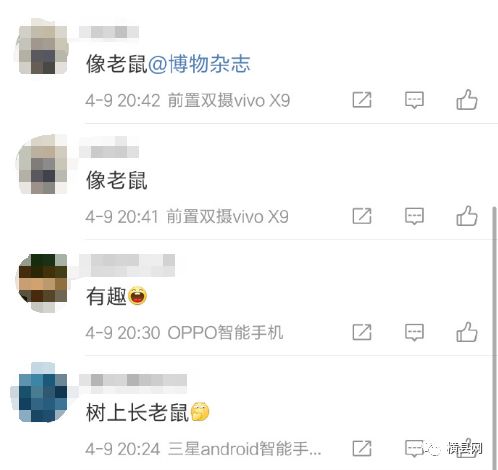Open the @博物杂志 mention link
498x470 pixels.
point(199,64)
